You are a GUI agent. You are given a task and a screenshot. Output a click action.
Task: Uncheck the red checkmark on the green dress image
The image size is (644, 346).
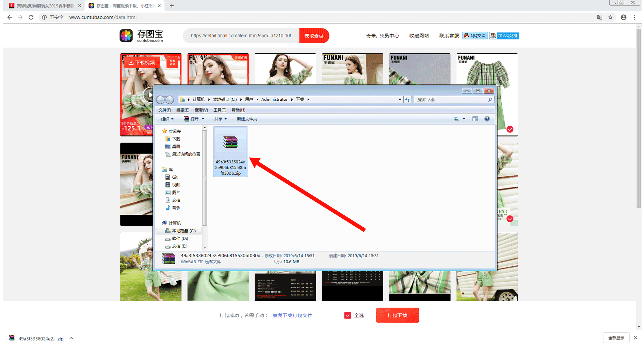pyautogui.click(x=510, y=129)
